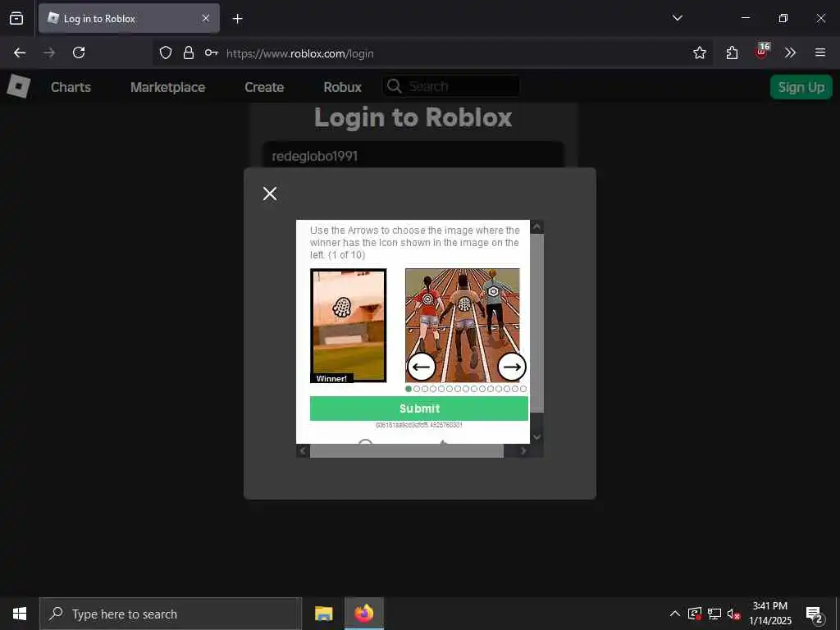Image resolution: width=840 pixels, height=630 pixels.
Task: Open the Robux nav item
Action: pos(342,87)
